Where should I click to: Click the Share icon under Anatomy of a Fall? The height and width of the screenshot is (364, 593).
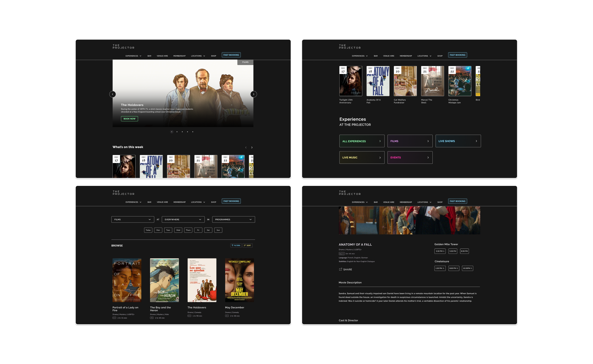click(x=340, y=269)
